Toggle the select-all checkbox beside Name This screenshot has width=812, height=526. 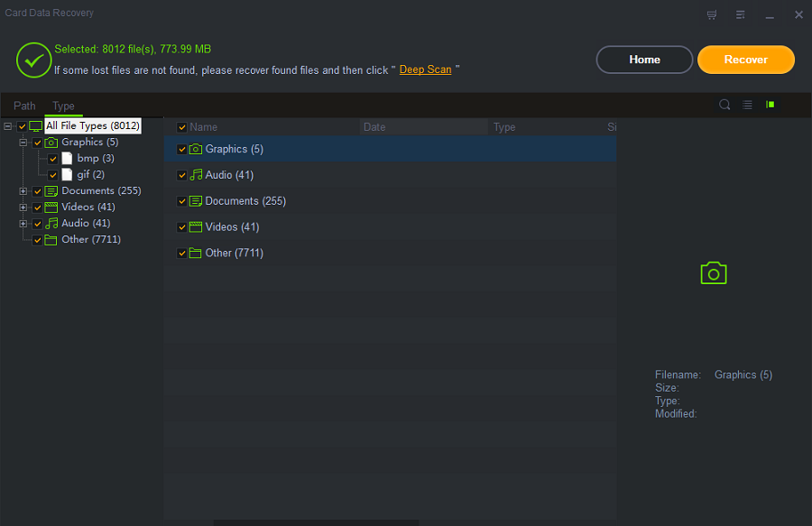[182, 127]
